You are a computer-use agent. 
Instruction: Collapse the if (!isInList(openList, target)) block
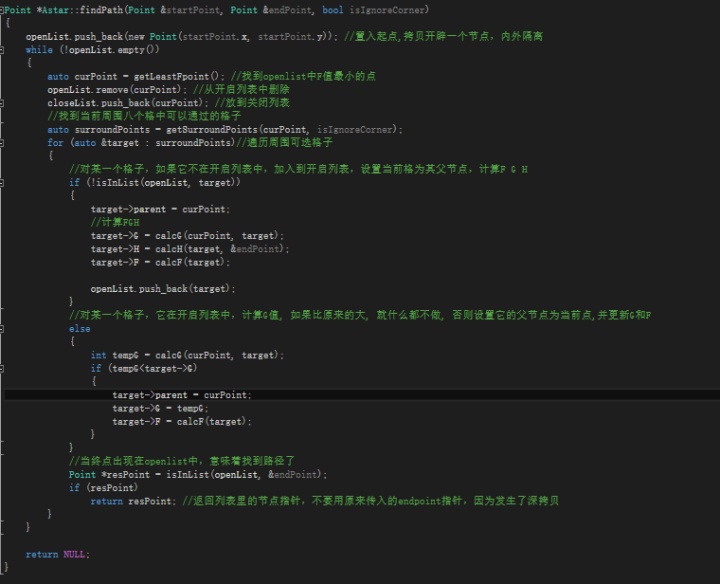pos(2,183)
